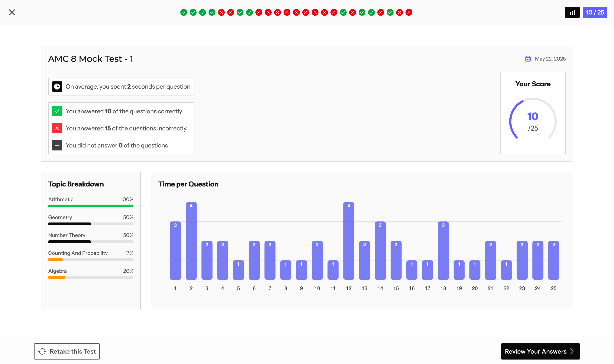This screenshot has width=614, height=364.
Task: Click the bar for question 1 time
Action: (x=175, y=251)
